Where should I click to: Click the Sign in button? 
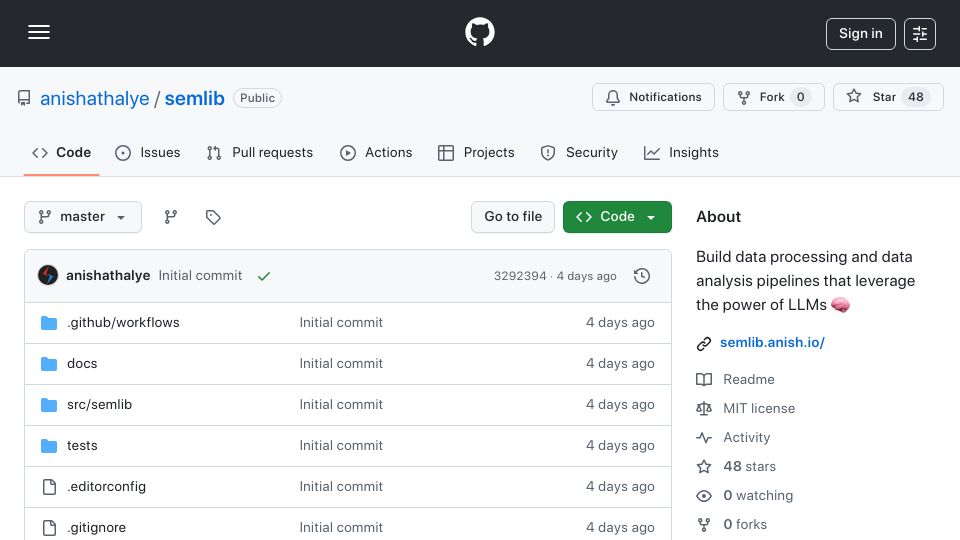860,34
